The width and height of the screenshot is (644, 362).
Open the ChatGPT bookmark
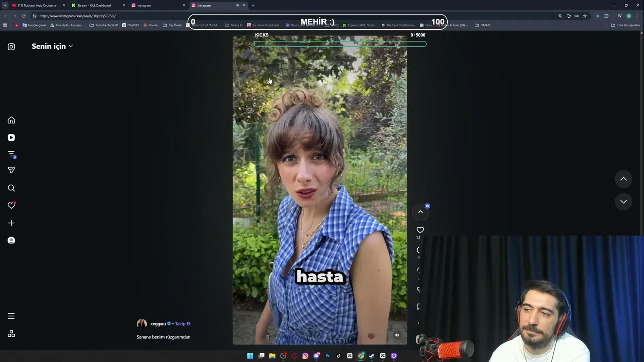[131, 25]
